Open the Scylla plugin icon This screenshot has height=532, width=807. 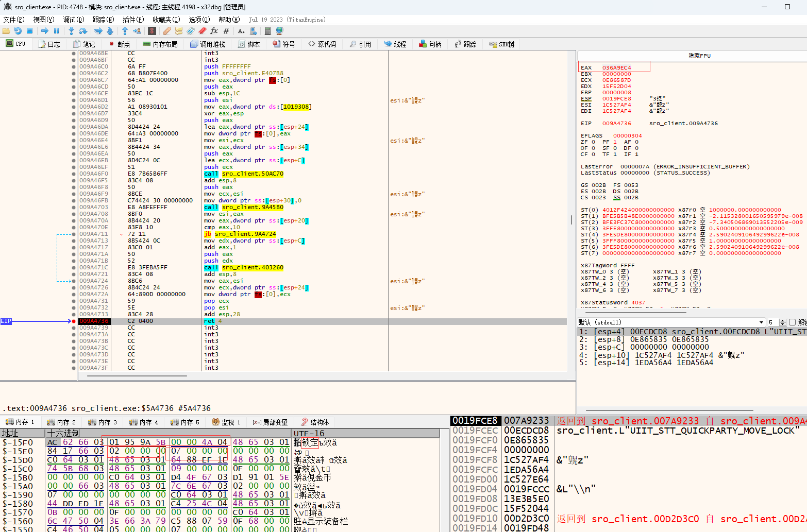pos(152,31)
